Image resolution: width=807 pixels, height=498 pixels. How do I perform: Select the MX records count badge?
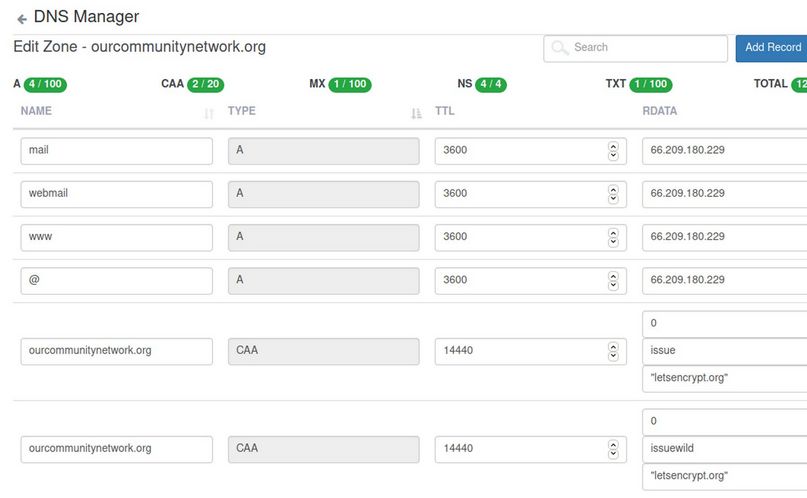pyautogui.click(x=350, y=85)
